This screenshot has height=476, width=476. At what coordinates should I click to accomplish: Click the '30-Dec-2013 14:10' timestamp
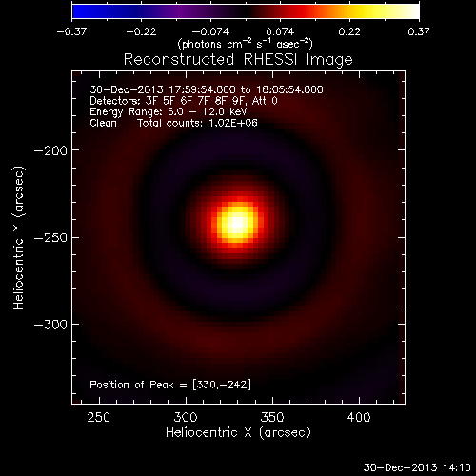coord(417,467)
